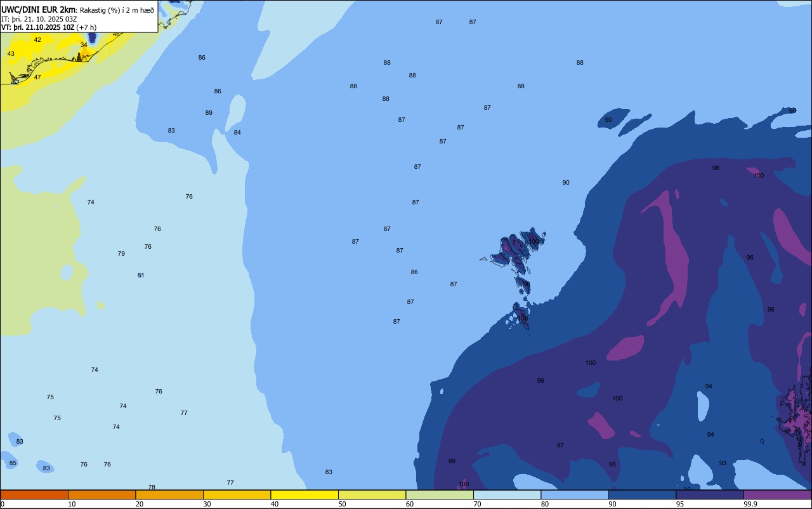Click the humidity value '97' on the map
Image resolution: width=812 pixels, height=509 pixels.
pyautogui.click(x=560, y=446)
